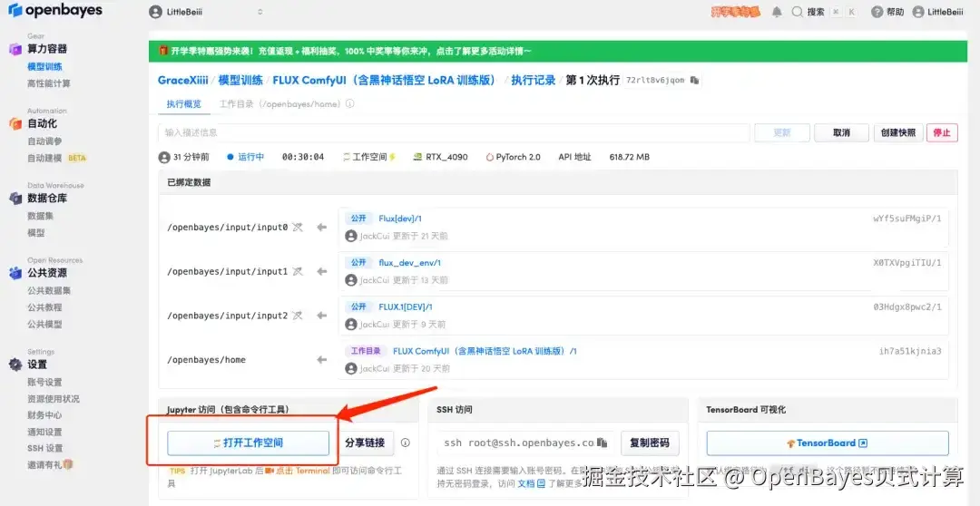Copy the execution ID 72rlt8v6jqom
980x506 pixels.
(694, 80)
